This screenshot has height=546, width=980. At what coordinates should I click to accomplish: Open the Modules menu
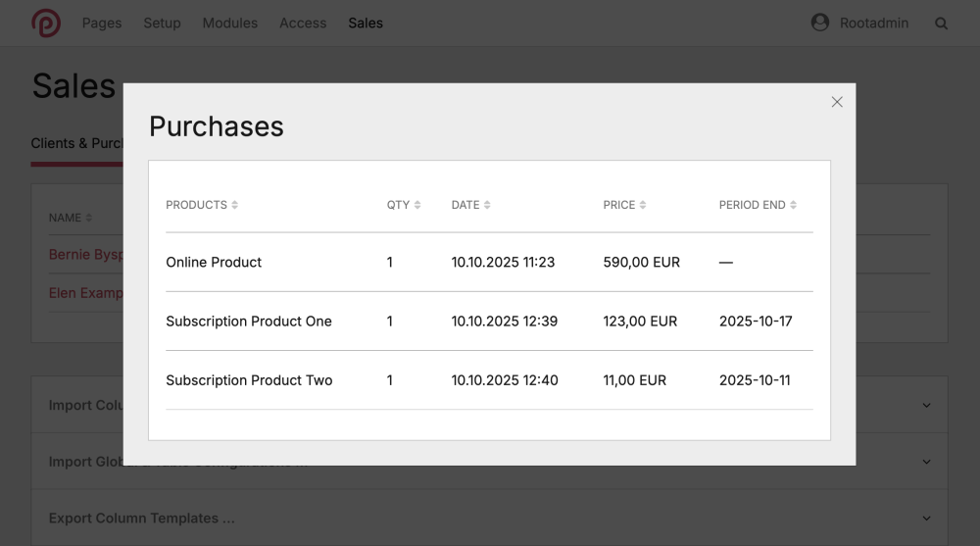tap(230, 23)
